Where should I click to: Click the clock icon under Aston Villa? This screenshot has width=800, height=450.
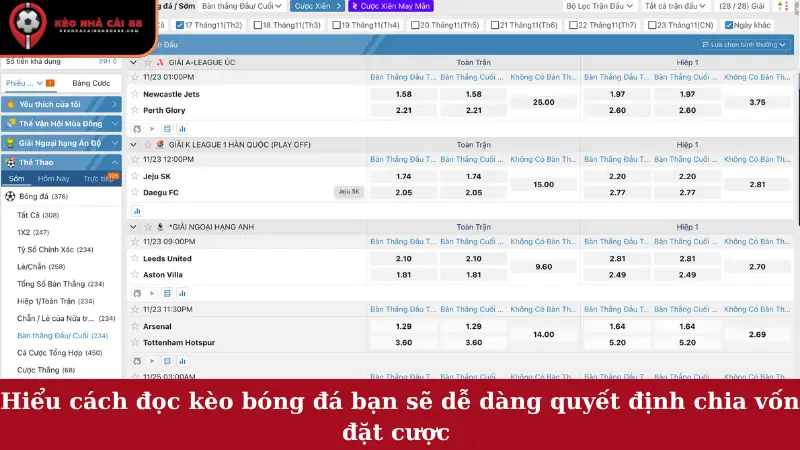137,293
